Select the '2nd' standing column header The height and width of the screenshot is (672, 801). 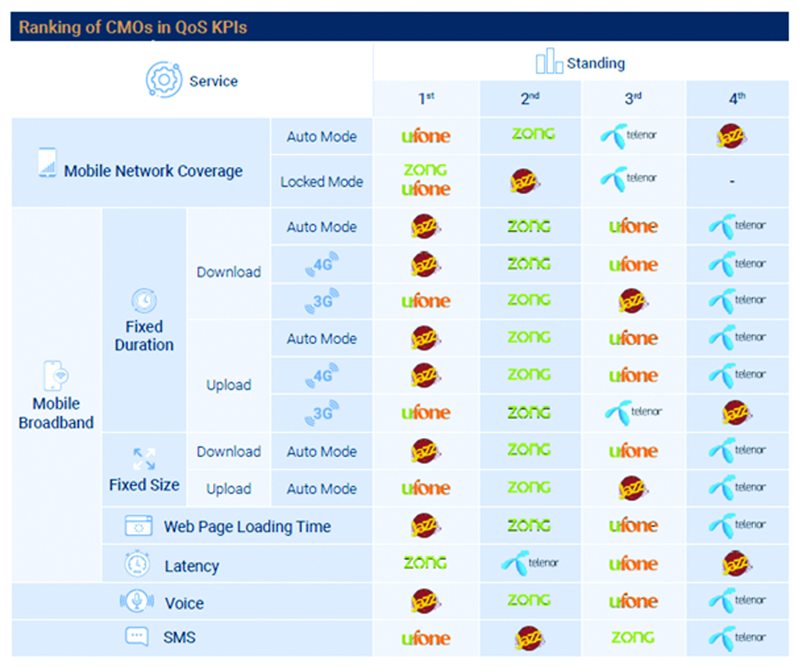tap(530, 98)
